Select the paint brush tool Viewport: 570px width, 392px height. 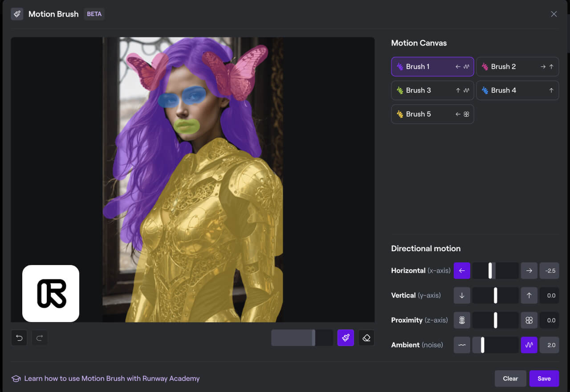pyautogui.click(x=346, y=338)
